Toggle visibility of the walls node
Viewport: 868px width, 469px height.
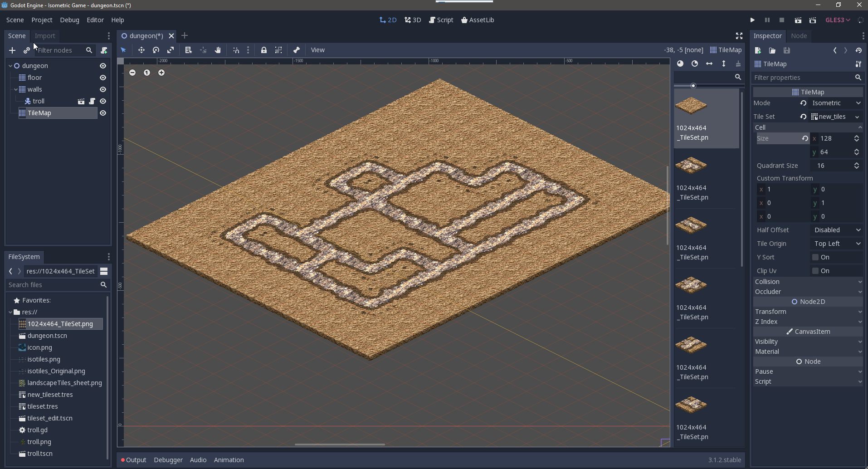[x=103, y=89]
